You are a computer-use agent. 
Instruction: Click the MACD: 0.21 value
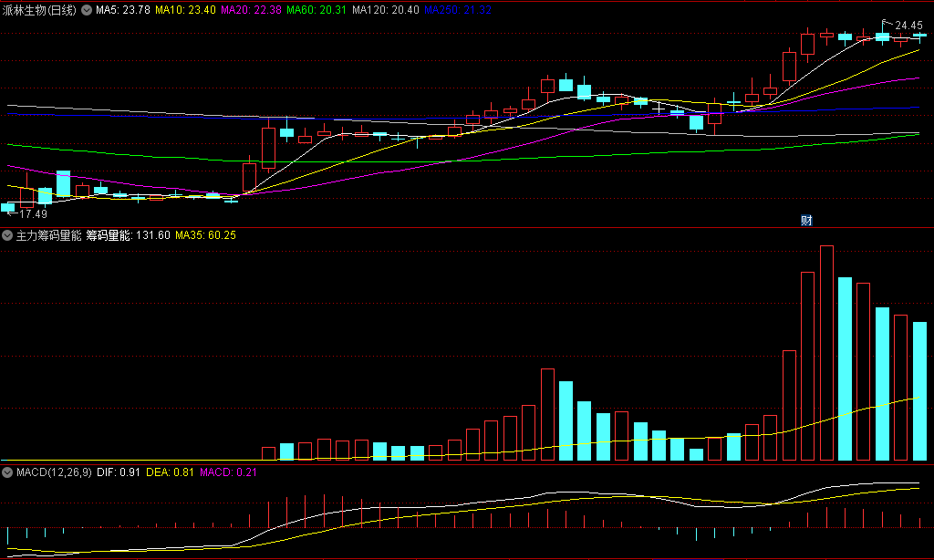tap(228, 472)
